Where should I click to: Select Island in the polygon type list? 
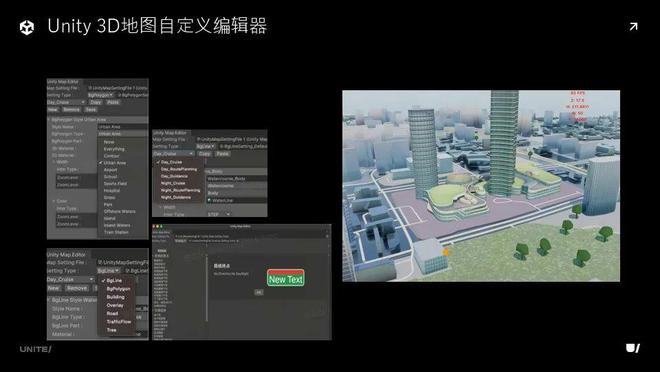coord(110,218)
